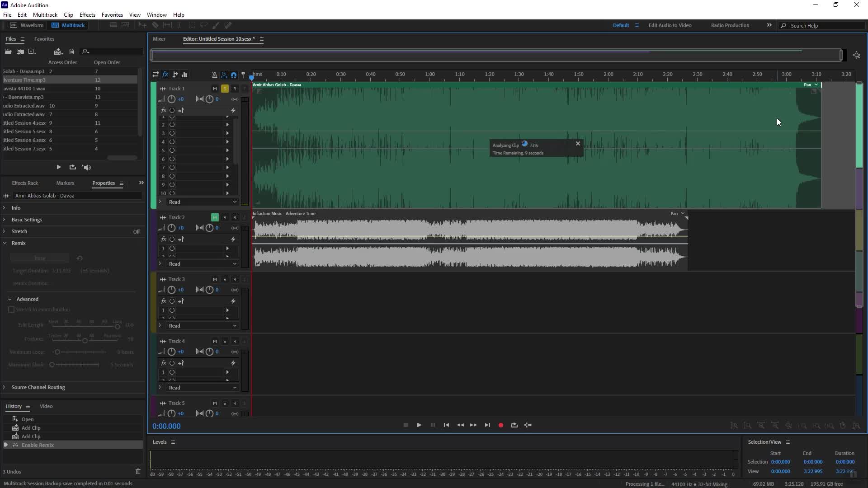Toggle Solo on Track 1
This screenshot has height=488, width=868.
[x=225, y=89]
